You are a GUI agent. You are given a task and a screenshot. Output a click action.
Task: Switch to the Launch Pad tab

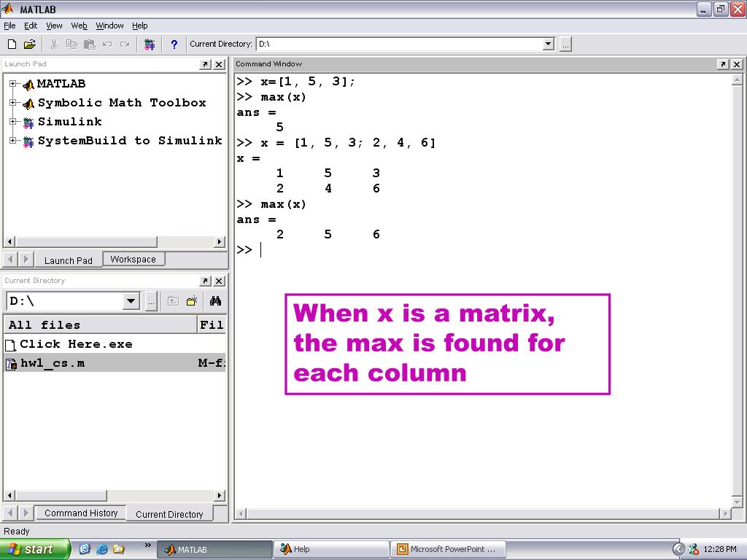[68, 260]
